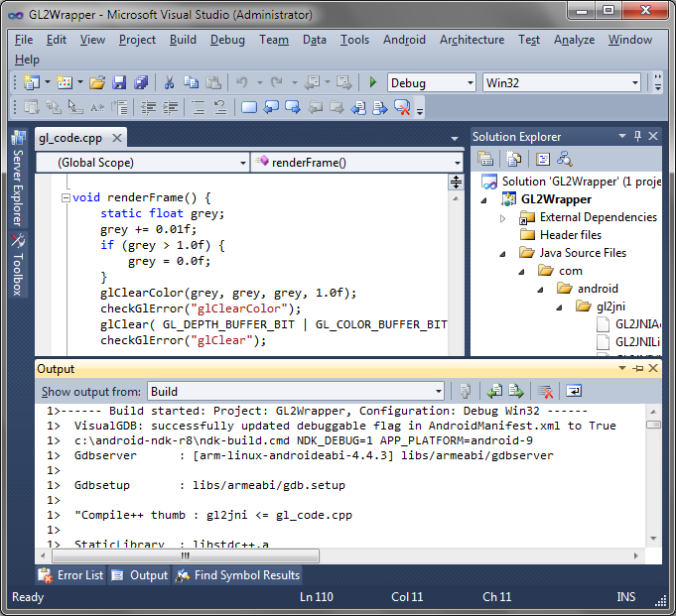
Task: Click the Save All icon
Action: [x=141, y=82]
